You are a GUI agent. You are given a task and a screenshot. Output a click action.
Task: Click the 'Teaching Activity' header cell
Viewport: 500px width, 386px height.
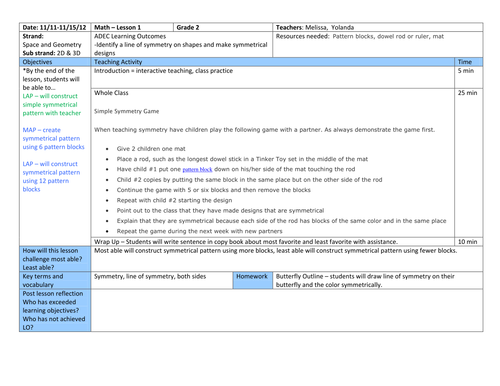[273, 62]
